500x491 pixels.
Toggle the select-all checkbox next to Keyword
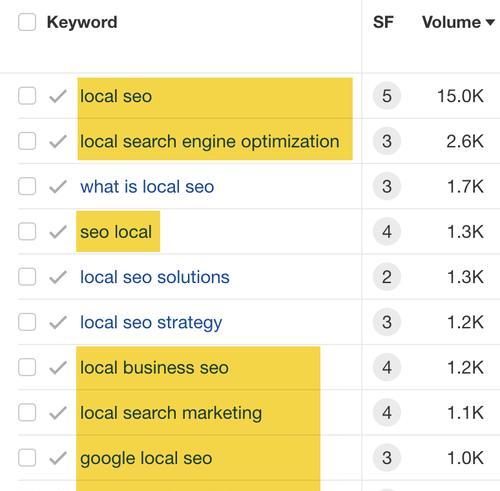click(x=27, y=22)
